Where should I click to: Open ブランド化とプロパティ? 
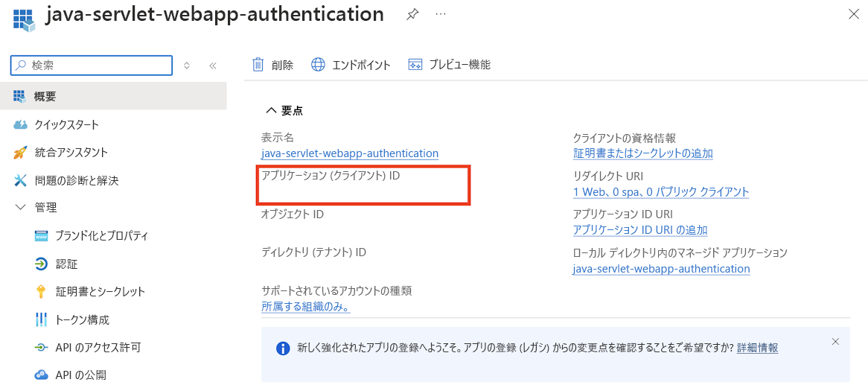(x=101, y=235)
